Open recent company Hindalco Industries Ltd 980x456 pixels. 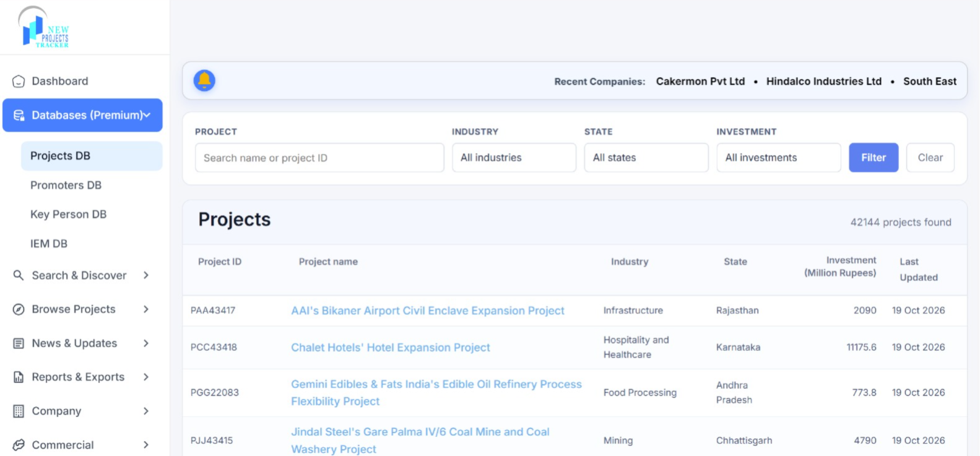pos(823,81)
